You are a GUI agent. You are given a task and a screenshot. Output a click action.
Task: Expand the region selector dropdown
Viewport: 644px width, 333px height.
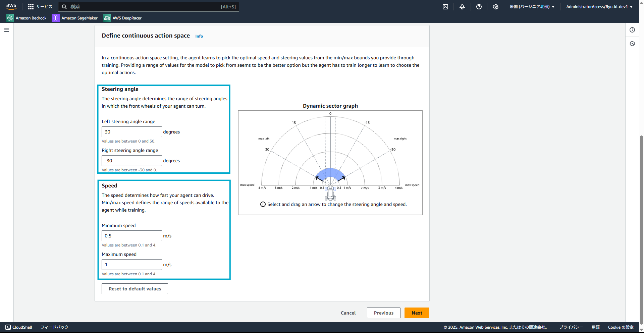tap(532, 7)
